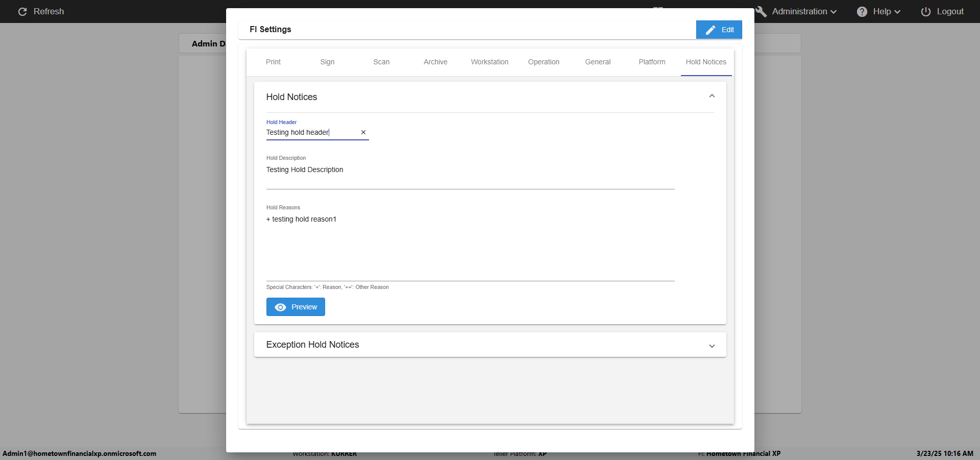The width and height of the screenshot is (980, 460).
Task: Open the Help dropdown menu
Action: click(886, 12)
